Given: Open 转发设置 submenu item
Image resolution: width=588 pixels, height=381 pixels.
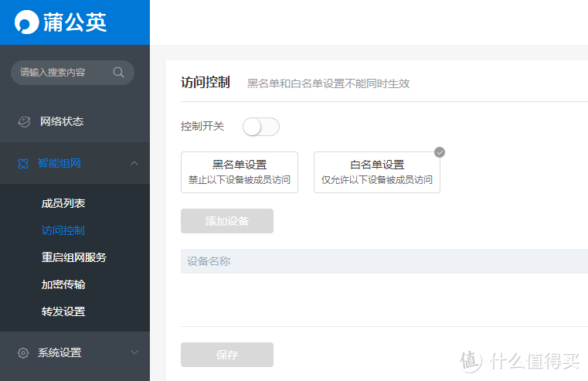Looking at the screenshot, I should coord(63,311).
